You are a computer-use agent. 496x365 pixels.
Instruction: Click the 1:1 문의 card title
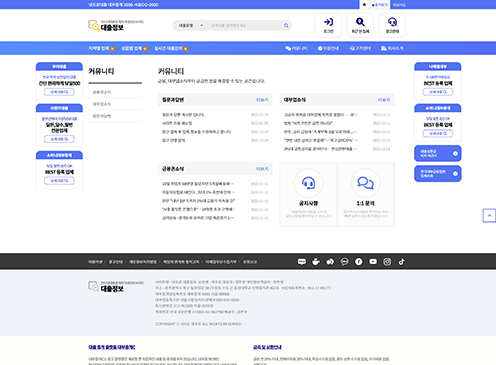(366, 203)
